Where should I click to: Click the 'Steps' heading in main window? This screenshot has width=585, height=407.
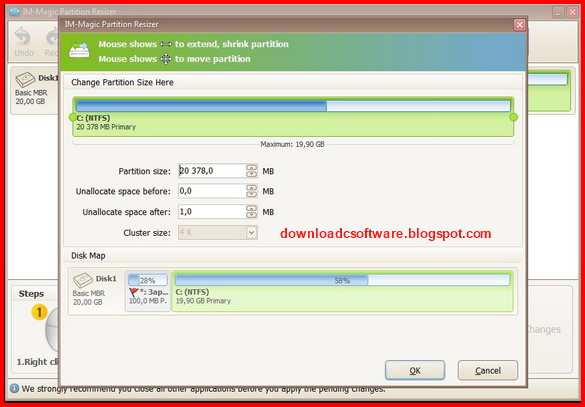click(31, 294)
